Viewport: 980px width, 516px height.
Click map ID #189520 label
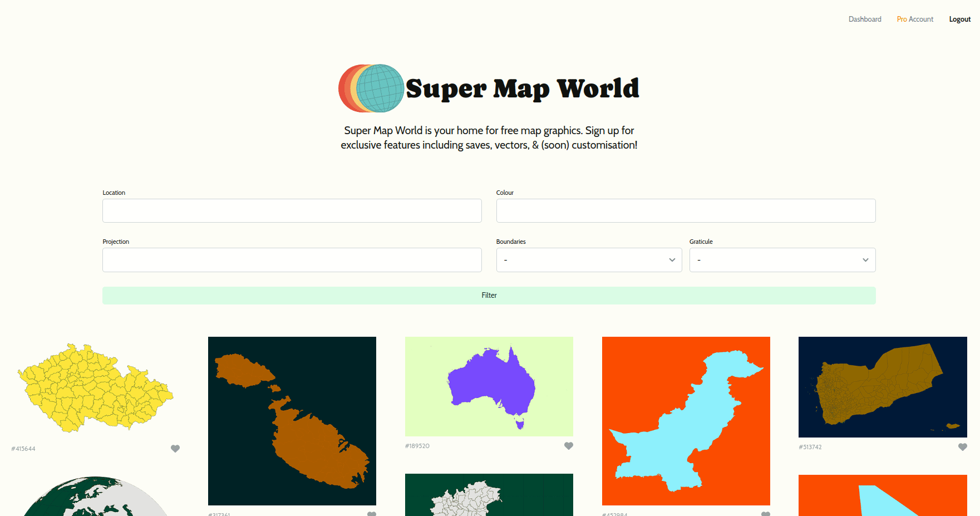(x=417, y=446)
